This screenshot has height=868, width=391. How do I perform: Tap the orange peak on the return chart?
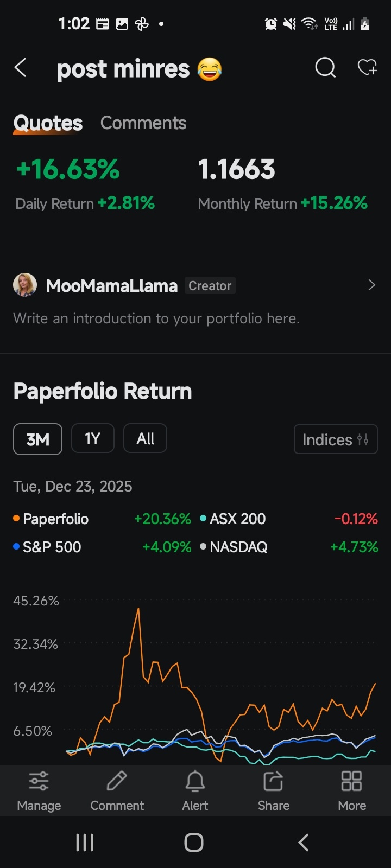coord(138,609)
